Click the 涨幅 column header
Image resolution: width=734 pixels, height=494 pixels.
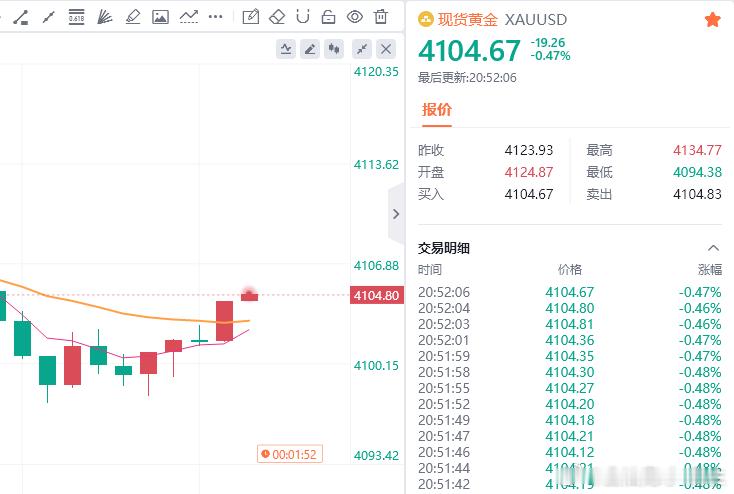click(x=710, y=270)
